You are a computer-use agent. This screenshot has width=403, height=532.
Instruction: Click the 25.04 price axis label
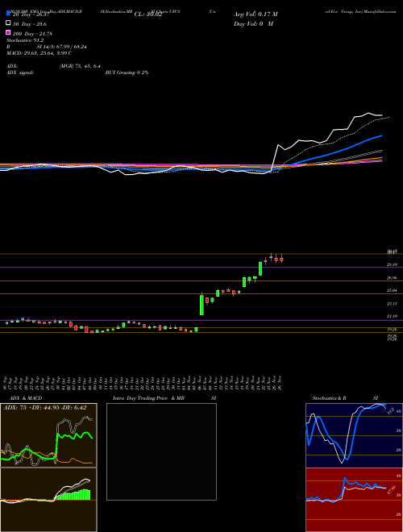point(392,291)
